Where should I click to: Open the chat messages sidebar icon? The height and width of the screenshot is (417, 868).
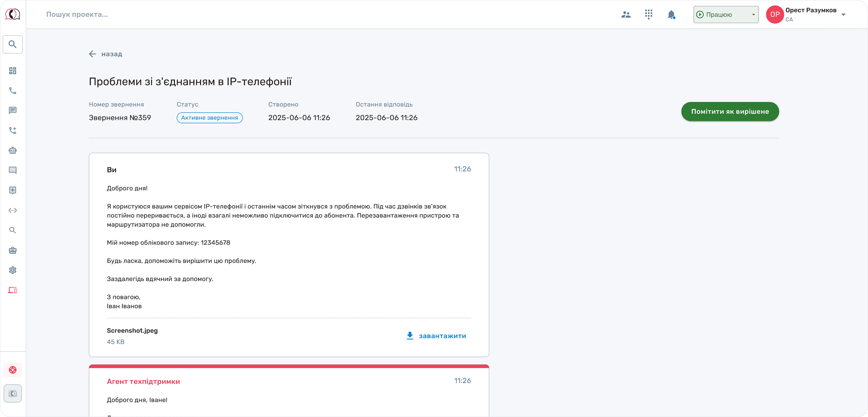pyautogui.click(x=12, y=111)
